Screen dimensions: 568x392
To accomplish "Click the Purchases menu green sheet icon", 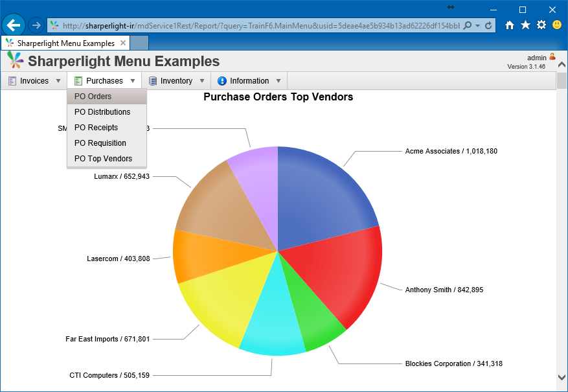I will [x=78, y=81].
